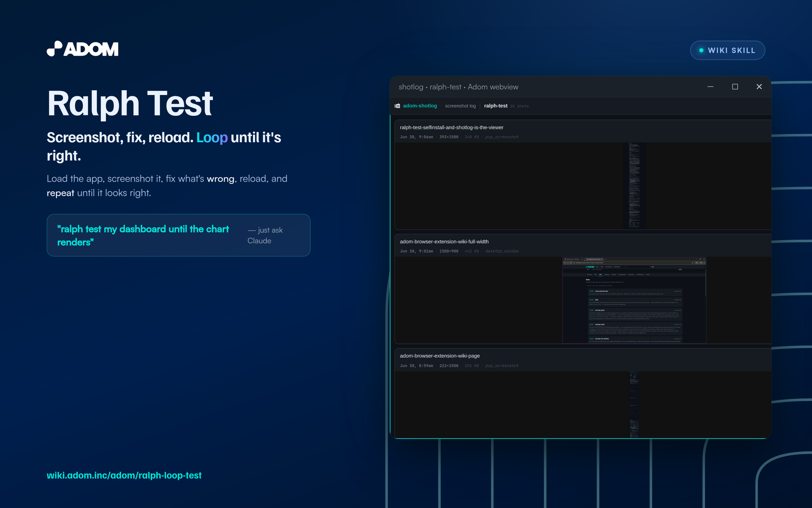
Task: Click the Ralph Test heading
Action: [130, 103]
